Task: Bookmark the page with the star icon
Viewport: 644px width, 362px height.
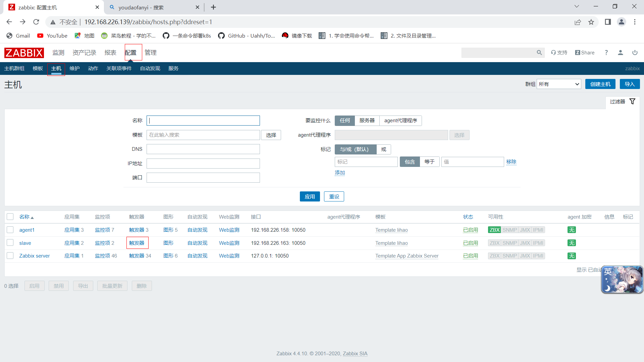Action: [591, 22]
